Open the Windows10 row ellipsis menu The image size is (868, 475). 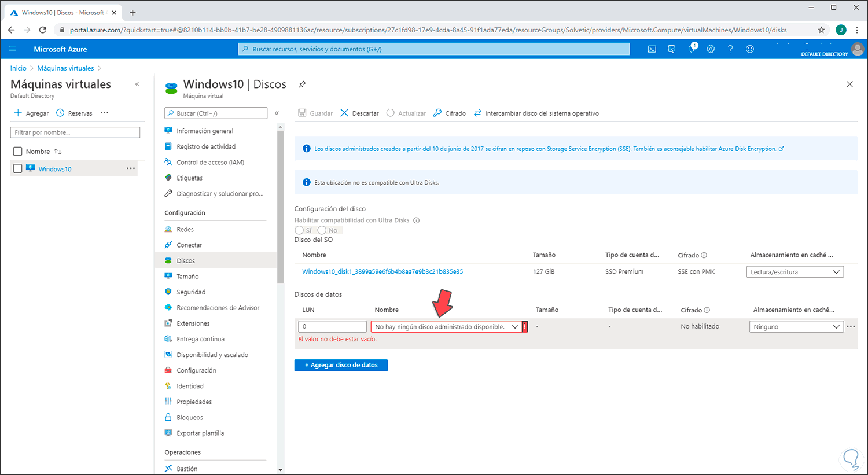click(x=131, y=168)
